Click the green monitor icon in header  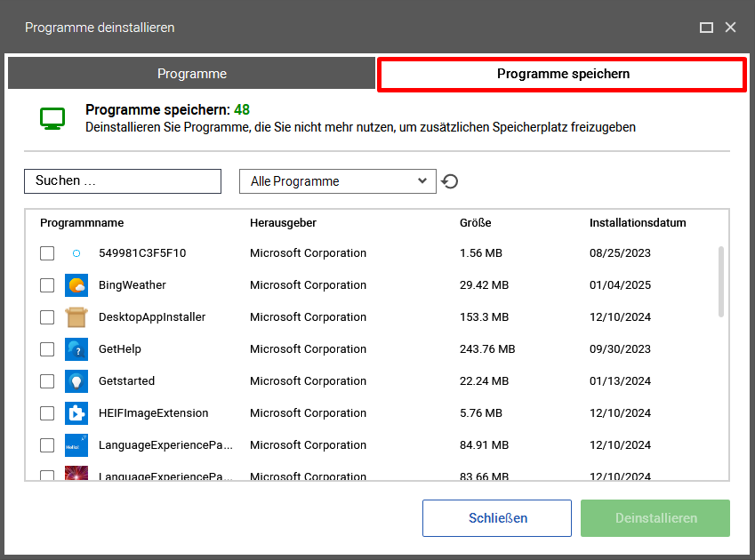52,118
